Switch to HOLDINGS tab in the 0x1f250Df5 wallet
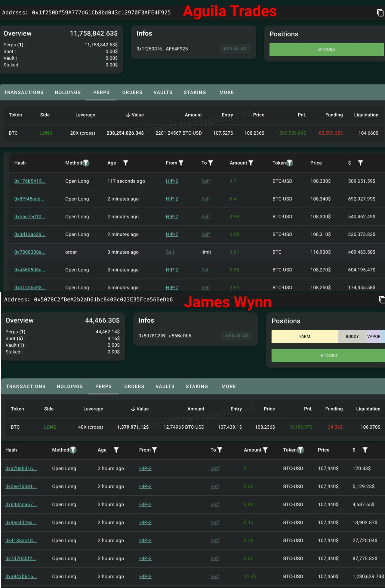Viewport: 385px width, 588px height. [68, 92]
